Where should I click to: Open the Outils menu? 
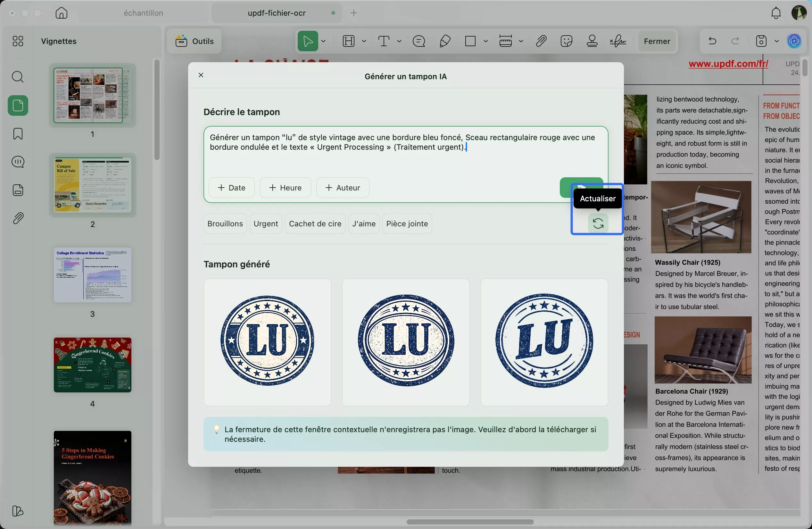(x=195, y=41)
